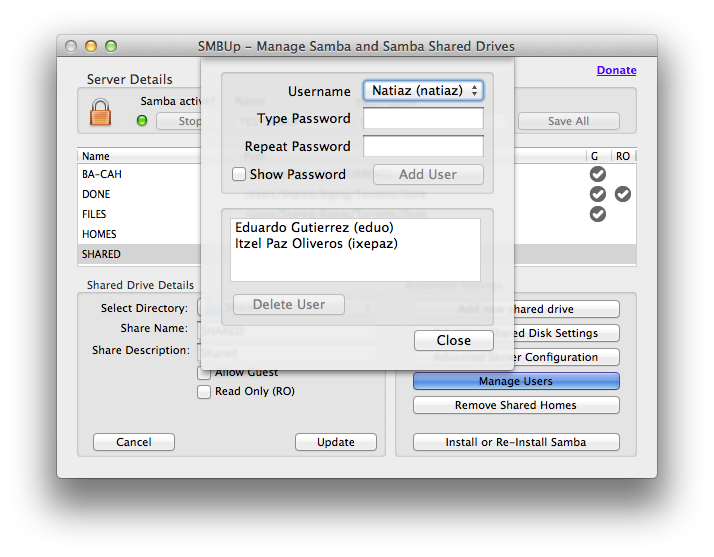Close the Manage Users sheet
Screen dimensions: 714x557
pyautogui.click(x=454, y=340)
